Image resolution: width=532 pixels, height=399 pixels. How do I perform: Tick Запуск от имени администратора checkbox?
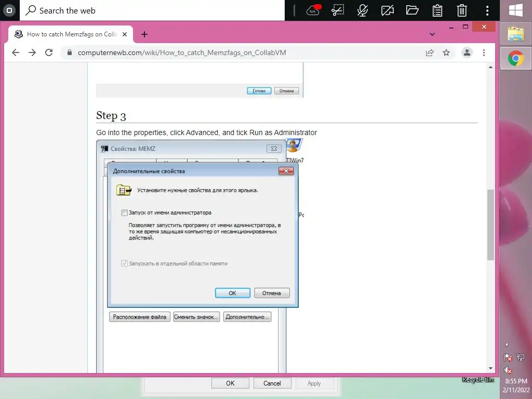(x=125, y=212)
